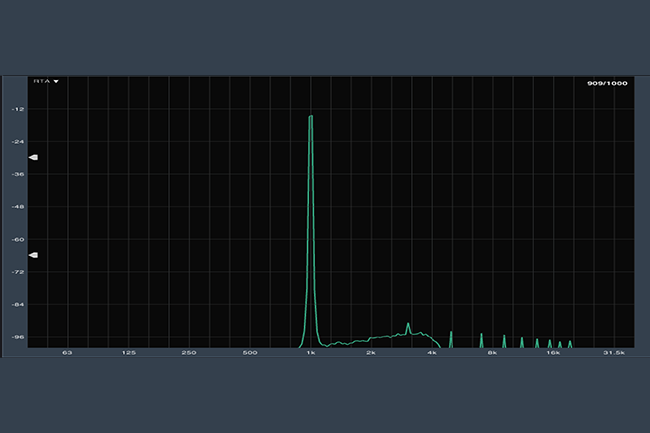Click the 8k frequency axis label
The image size is (650, 433).
492,353
